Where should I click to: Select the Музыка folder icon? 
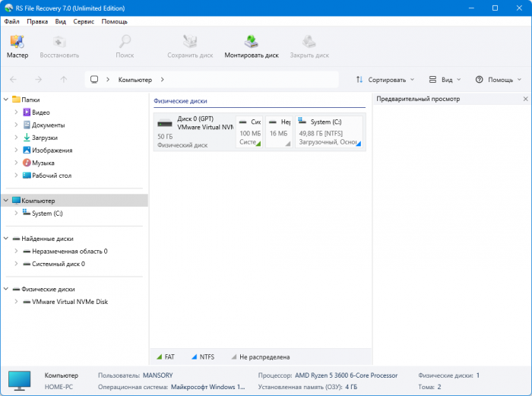(x=27, y=163)
